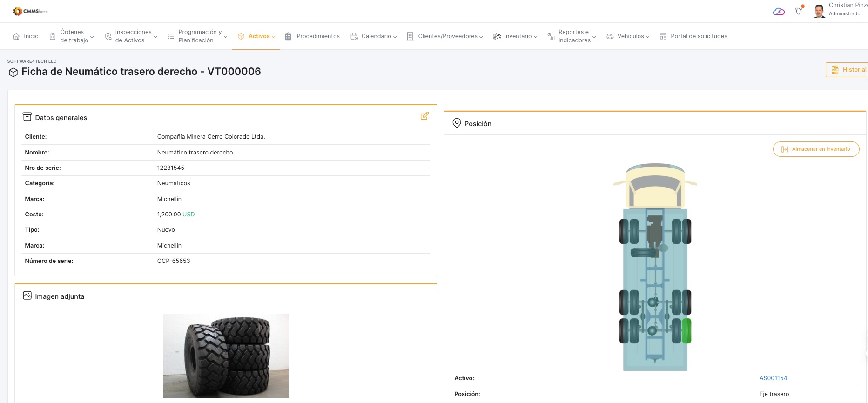Open Clientes/Proveedores menu
Image resolution: width=868 pixels, height=403 pixels.
[445, 36]
